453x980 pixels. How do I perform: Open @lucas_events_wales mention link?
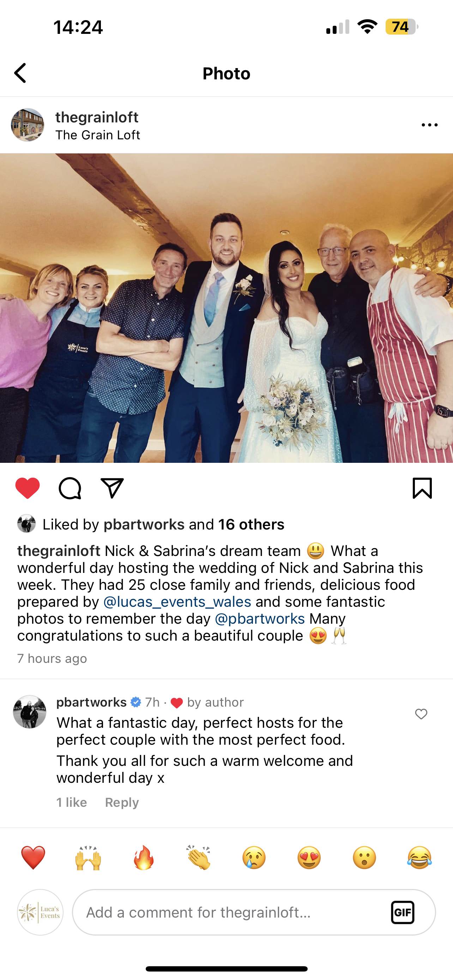(177, 601)
